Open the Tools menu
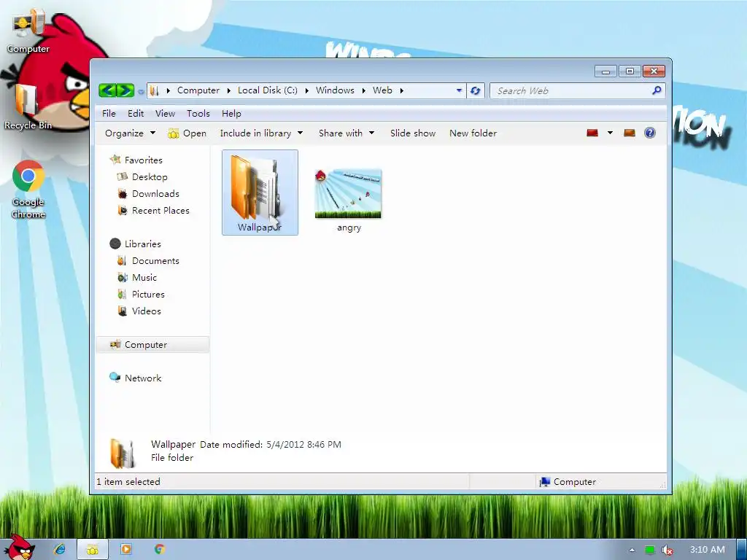 click(x=198, y=113)
